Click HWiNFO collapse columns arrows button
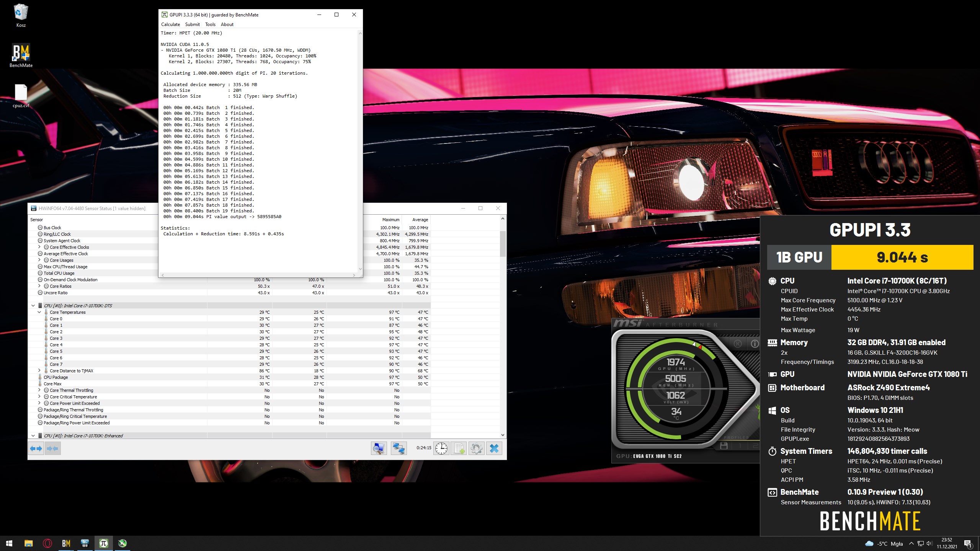The image size is (980, 551). (53, 448)
